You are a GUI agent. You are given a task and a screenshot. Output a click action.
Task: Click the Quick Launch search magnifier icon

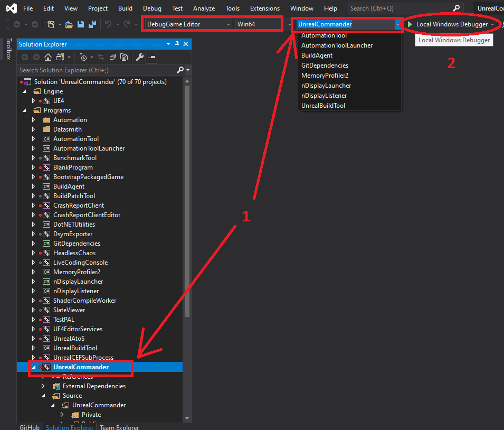(x=456, y=8)
